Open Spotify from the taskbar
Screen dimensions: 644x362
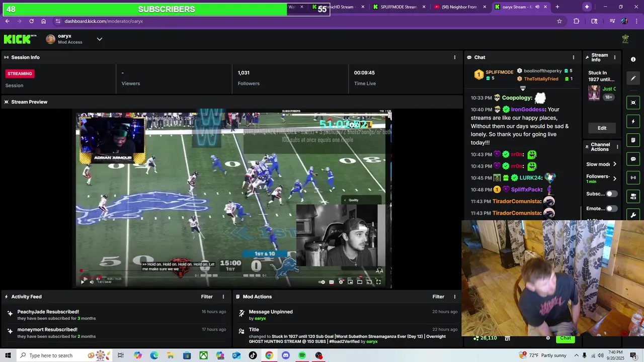coord(302,355)
